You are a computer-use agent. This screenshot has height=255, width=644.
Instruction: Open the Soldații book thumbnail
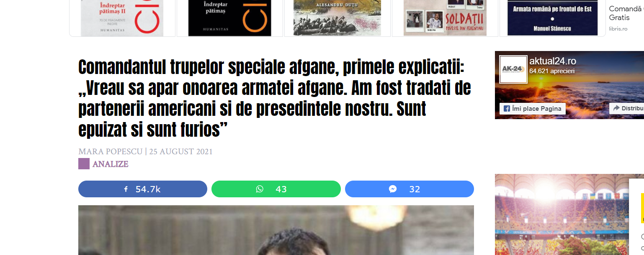(x=445, y=18)
